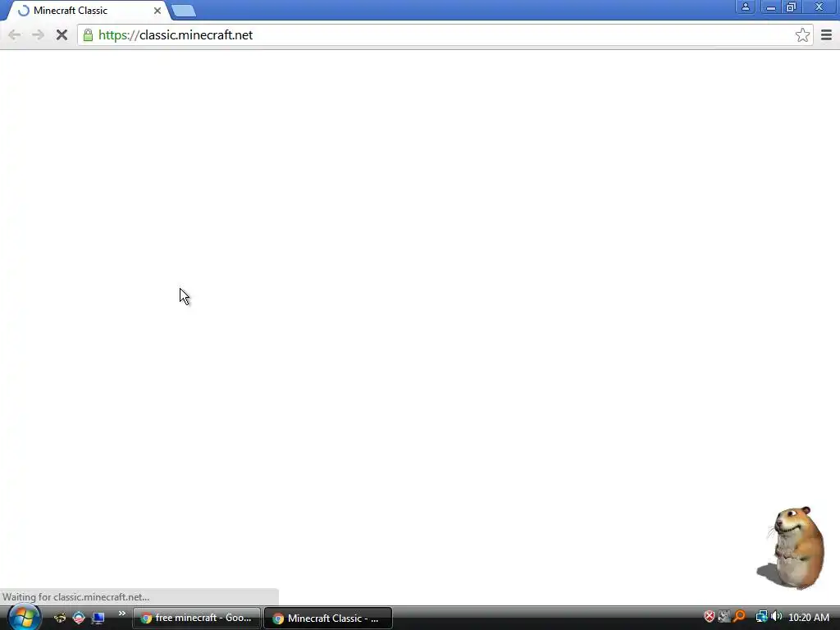The image size is (840, 630).
Task: Open the red shield security alert tray icon
Action: [x=710, y=617]
